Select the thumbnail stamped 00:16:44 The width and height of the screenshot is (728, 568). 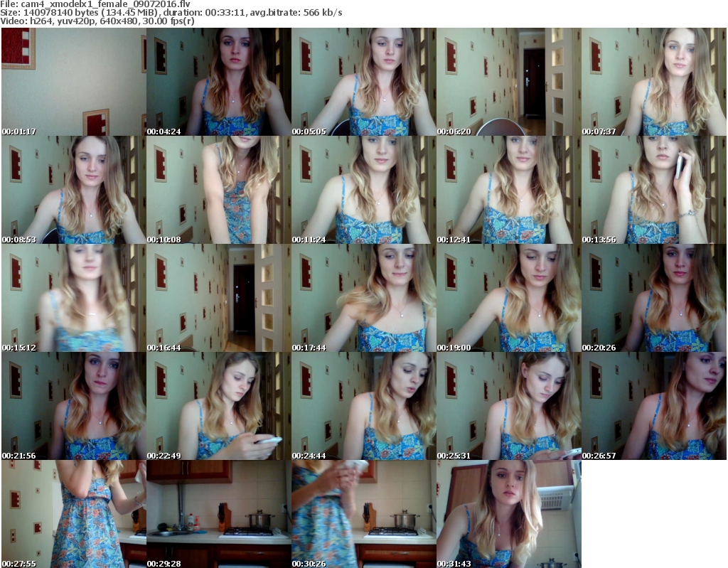pyautogui.click(x=219, y=298)
